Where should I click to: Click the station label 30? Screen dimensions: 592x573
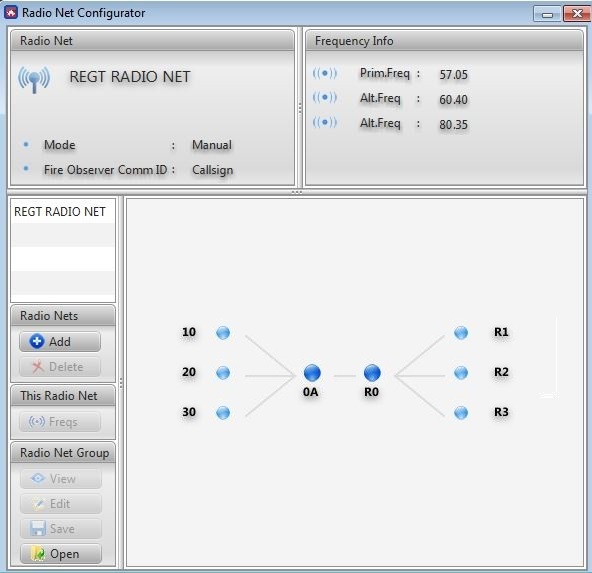(x=189, y=412)
